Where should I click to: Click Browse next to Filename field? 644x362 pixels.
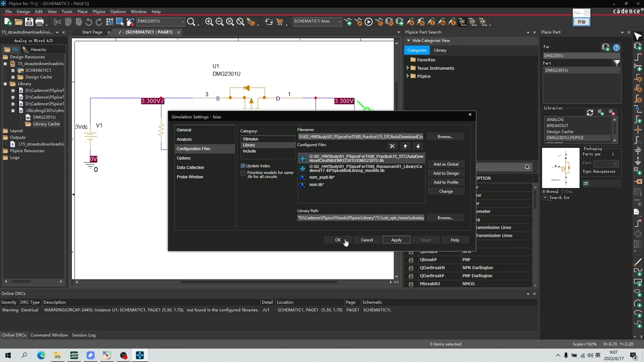[445, 137]
